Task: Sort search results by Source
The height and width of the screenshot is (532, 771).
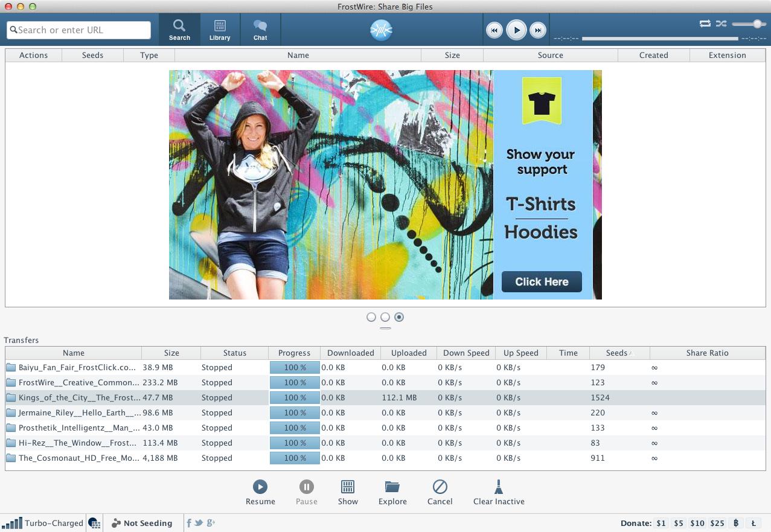Action: [x=550, y=55]
